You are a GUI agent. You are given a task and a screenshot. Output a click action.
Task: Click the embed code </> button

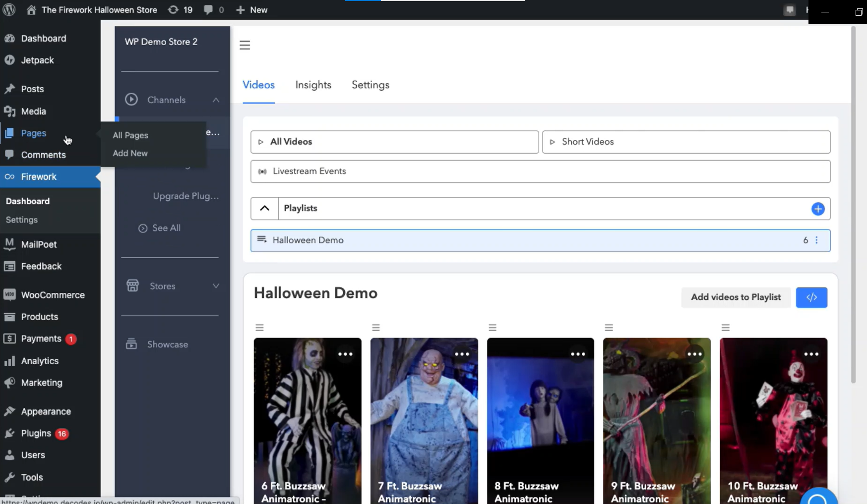click(x=812, y=297)
